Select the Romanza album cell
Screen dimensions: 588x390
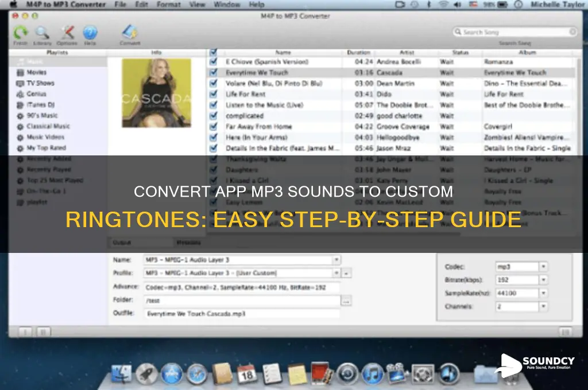pyautogui.click(x=498, y=62)
